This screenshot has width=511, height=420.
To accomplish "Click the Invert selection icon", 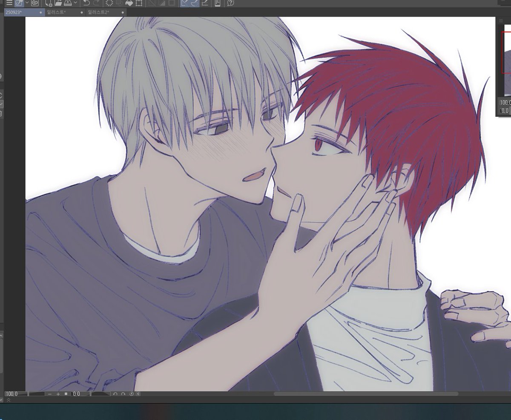I will click(x=162, y=3).
